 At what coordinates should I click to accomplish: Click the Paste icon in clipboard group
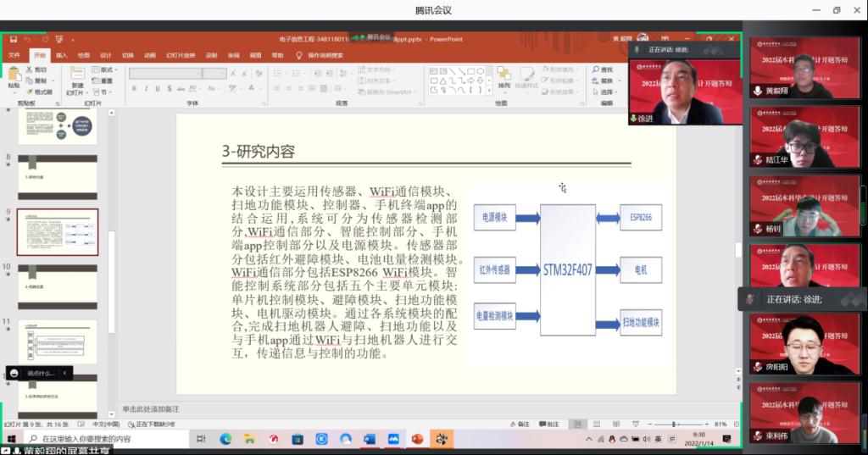tap(14, 76)
